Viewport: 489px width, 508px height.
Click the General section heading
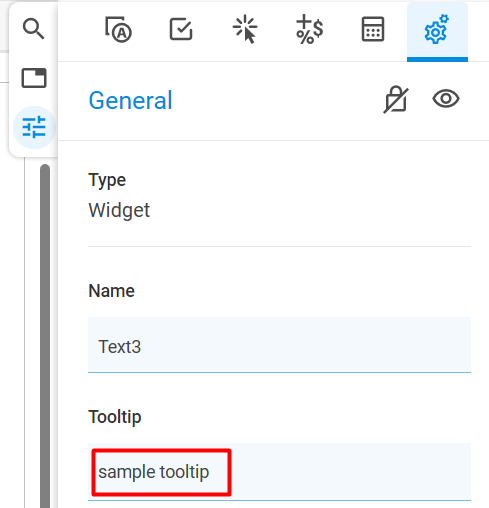[x=130, y=100]
